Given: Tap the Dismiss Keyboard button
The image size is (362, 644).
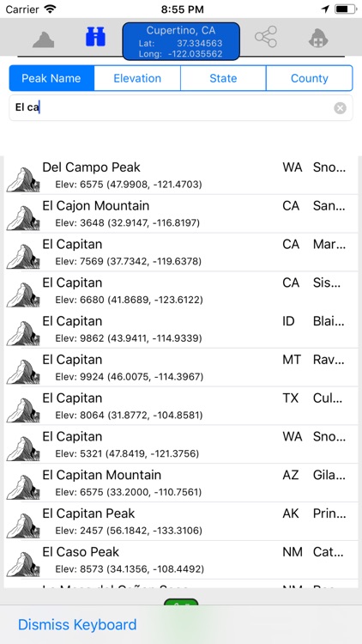Looking at the screenshot, I should (77, 625).
